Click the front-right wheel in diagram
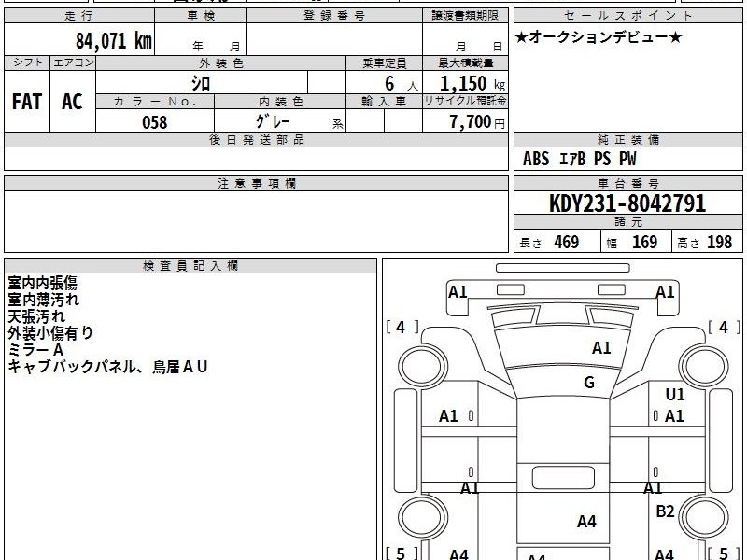The width and height of the screenshot is (747, 560). click(704, 367)
